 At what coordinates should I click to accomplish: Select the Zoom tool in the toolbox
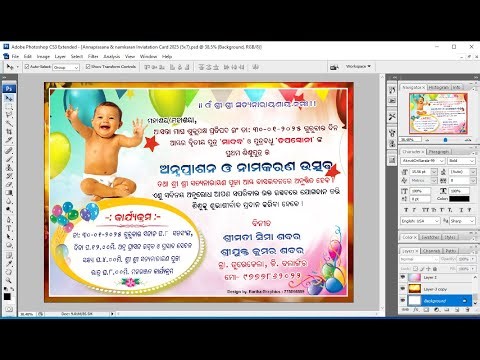pos(9,281)
